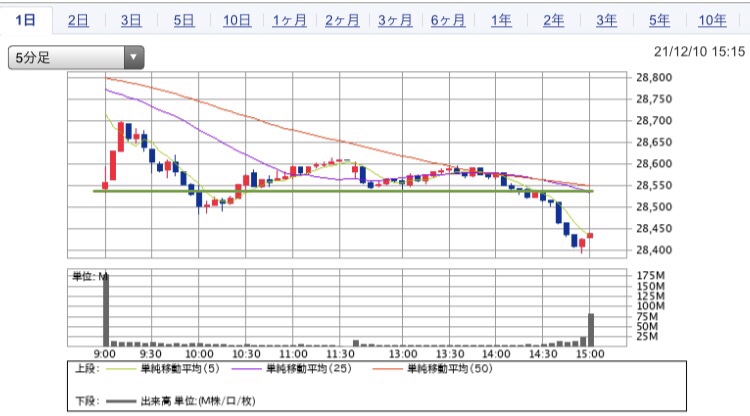
Task: Click the 単純移動平均(5) legend entry
Action: click(163, 369)
